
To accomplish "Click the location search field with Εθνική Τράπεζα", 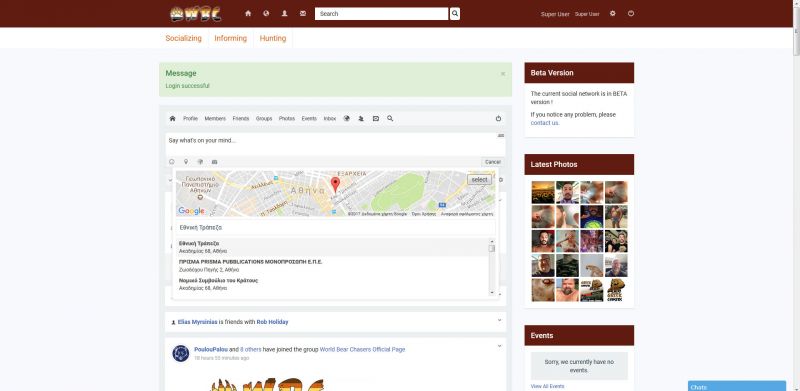I will (x=335, y=228).
